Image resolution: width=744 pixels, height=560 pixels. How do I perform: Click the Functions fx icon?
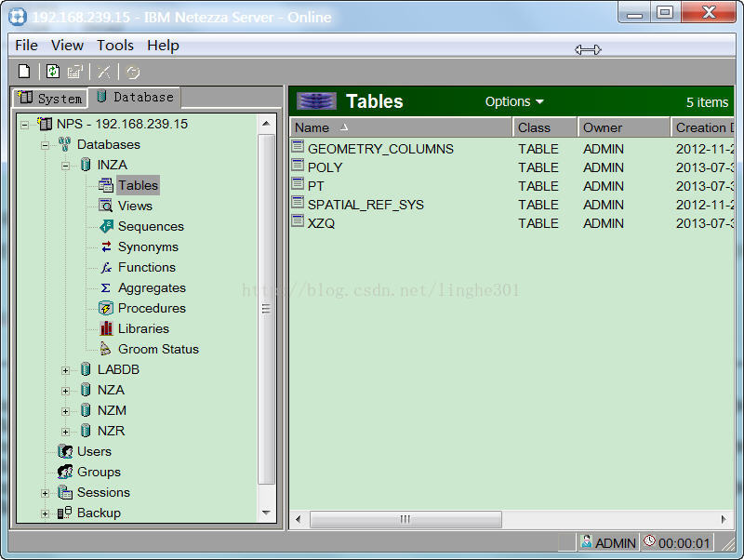[x=106, y=267]
